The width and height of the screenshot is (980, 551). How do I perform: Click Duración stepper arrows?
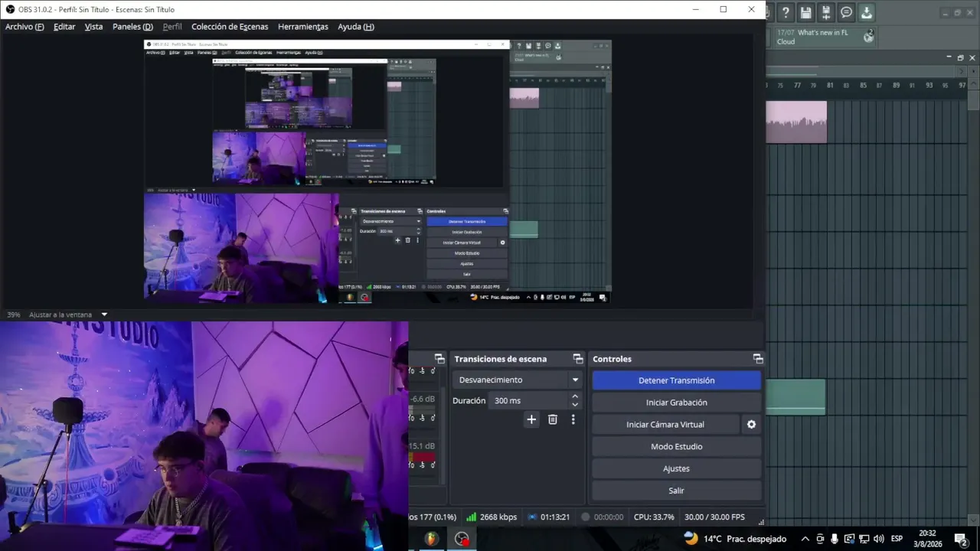(x=575, y=400)
